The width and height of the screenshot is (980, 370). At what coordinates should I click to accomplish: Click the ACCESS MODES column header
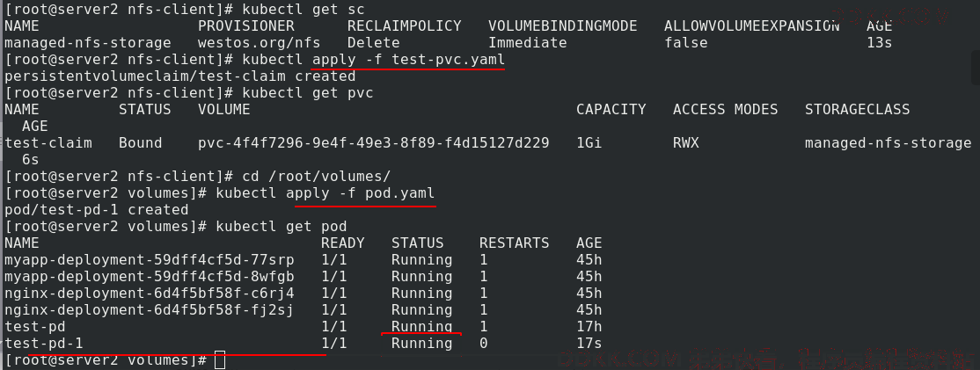725,110
